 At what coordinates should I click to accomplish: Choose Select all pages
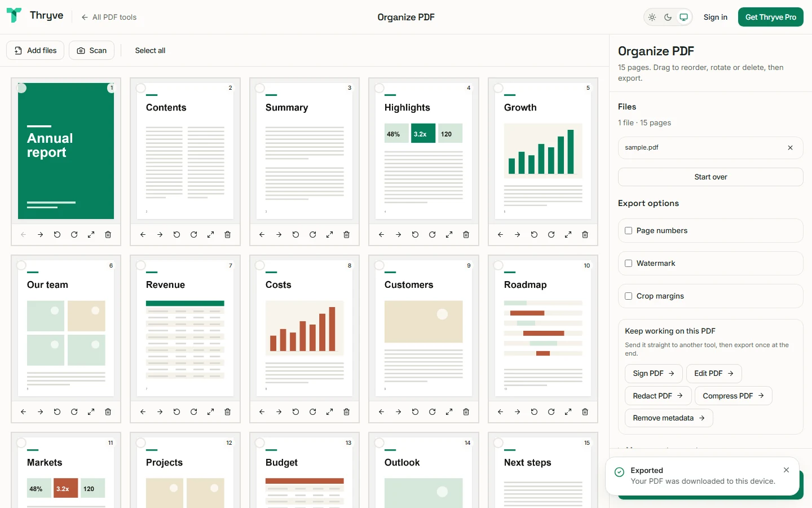[x=150, y=50]
